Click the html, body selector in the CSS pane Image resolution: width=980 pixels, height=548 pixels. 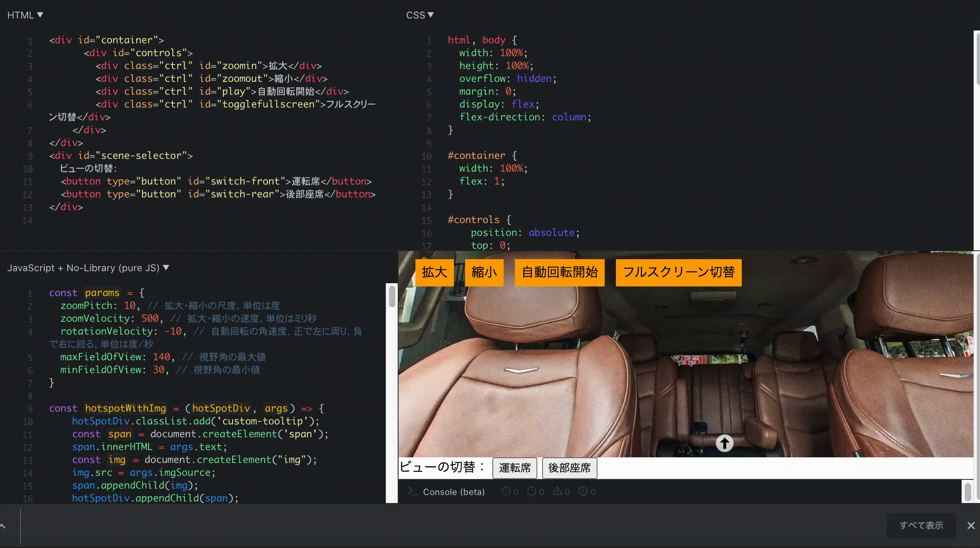[x=476, y=40]
